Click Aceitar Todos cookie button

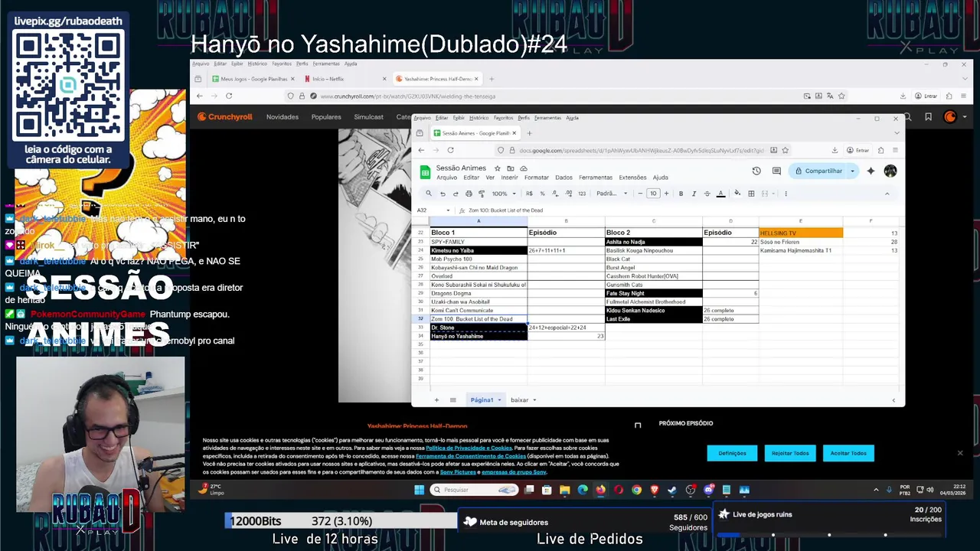pyautogui.click(x=848, y=453)
